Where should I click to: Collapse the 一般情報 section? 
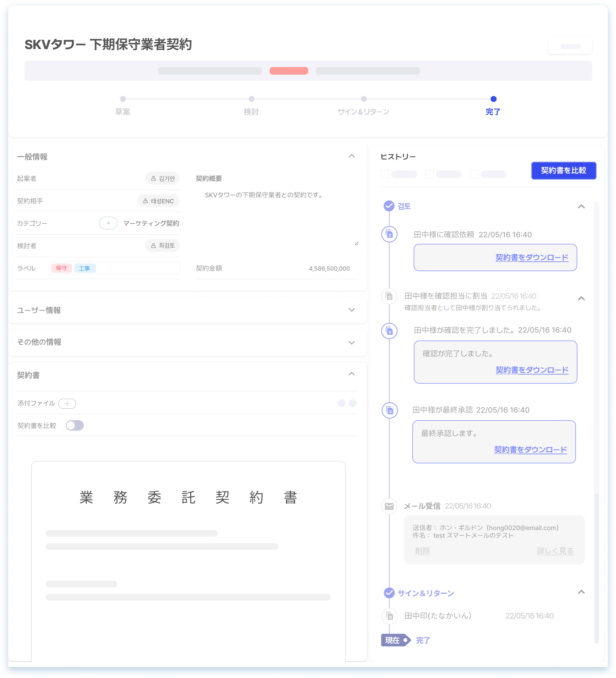pyautogui.click(x=352, y=156)
